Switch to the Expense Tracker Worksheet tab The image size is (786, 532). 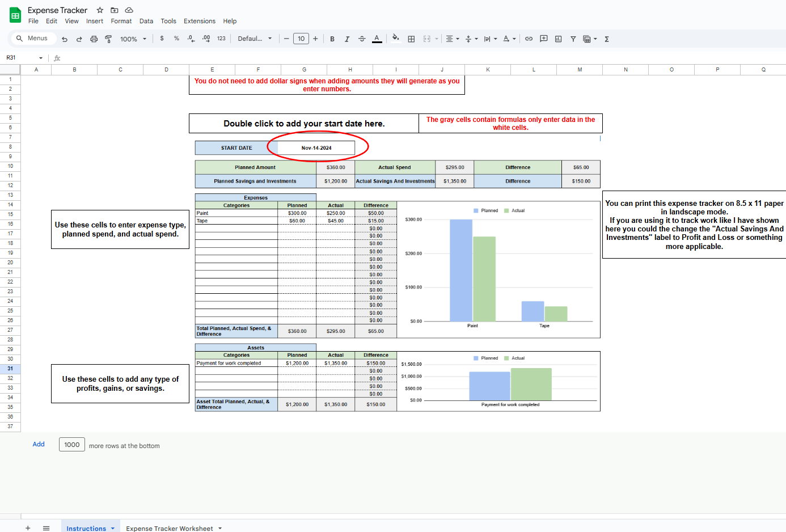click(x=169, y=528)
